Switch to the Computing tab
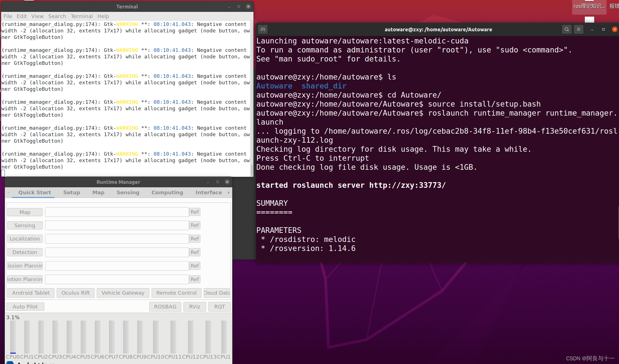Viewport: 619px width, 364px height. [x=167, y=192]
